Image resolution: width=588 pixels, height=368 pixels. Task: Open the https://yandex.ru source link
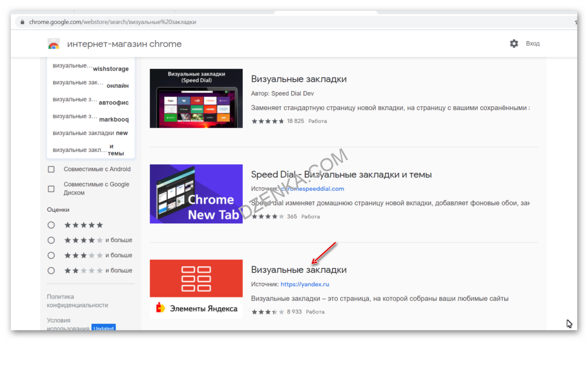[x=304, y=284]
